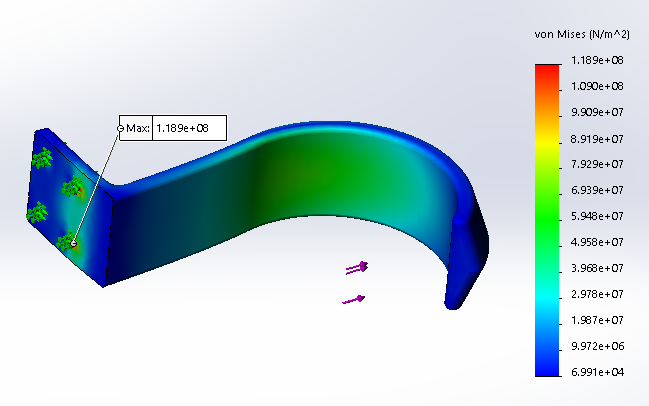Select the upper fixture symbol beside the red spot
Image resolution: width=649 pixels, height=406 pixels.
72,186
